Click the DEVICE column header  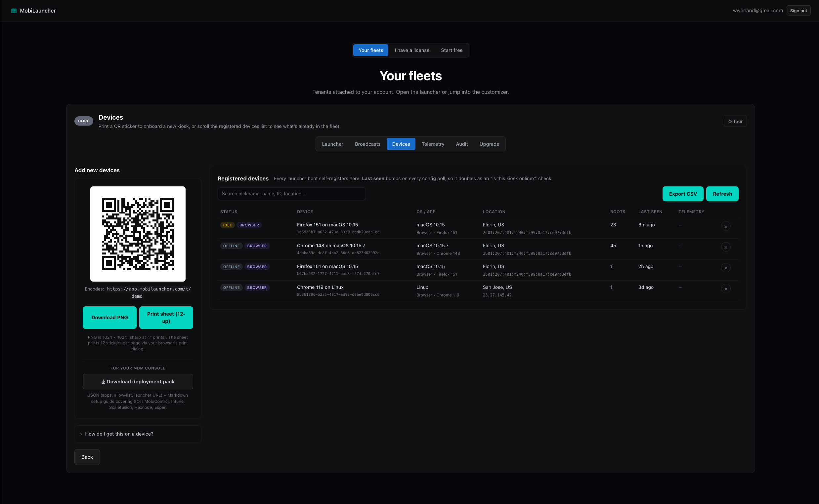305,212
